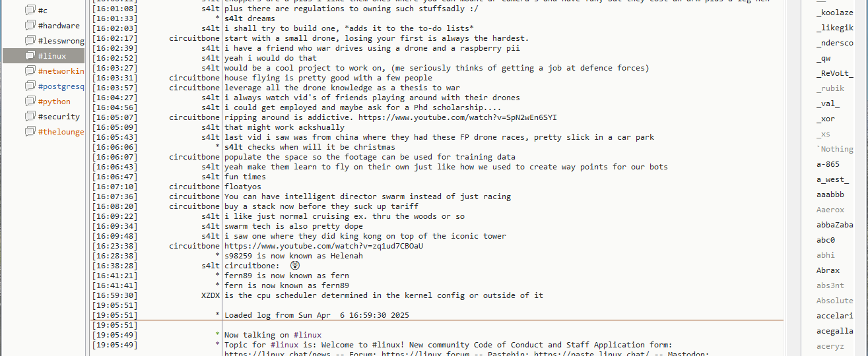Open the #networking channel via its icon

[x=30, y=71]
